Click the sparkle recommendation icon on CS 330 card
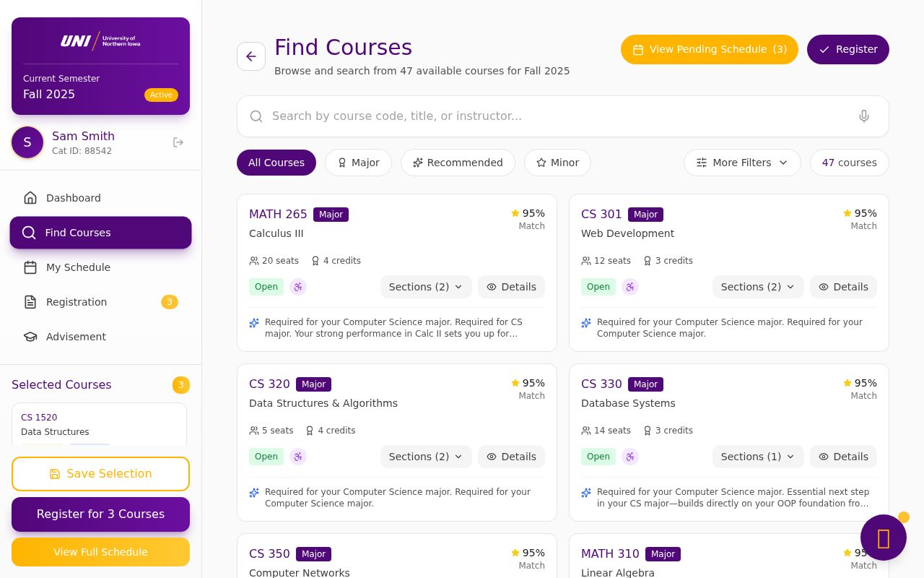This screenshot has width=924, height=578. pyautogui.click(x=586, y=493)
